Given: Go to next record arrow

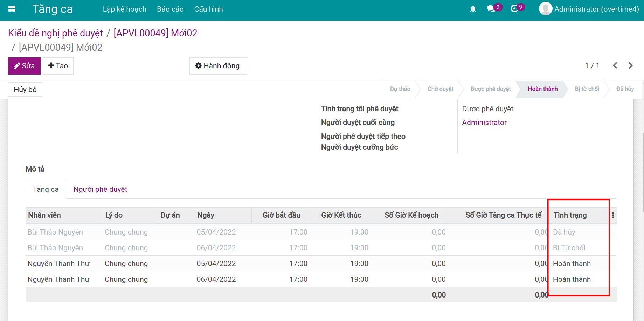Looking at the screenshot, I should 631,65.
